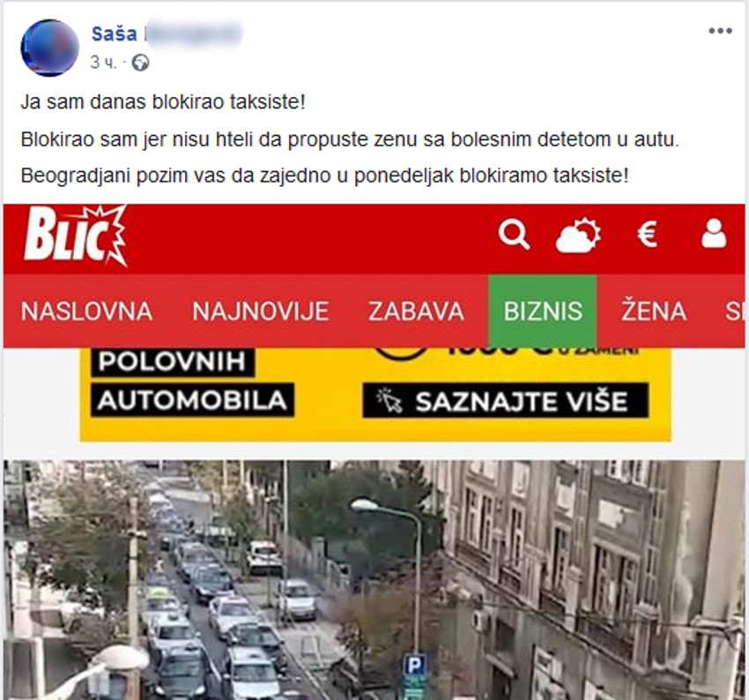Open the highlighted BIZNIS section

click(543, 311)
